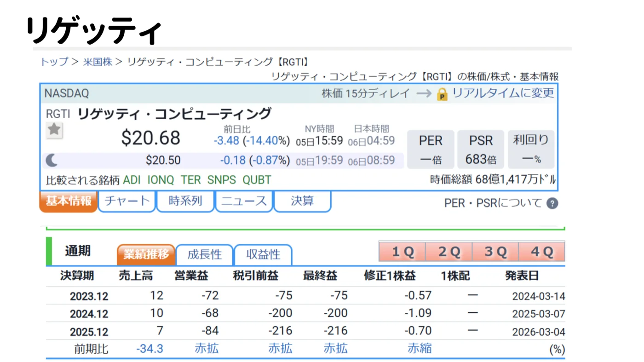Click the 修正1株益 column header

click(390, 276)
